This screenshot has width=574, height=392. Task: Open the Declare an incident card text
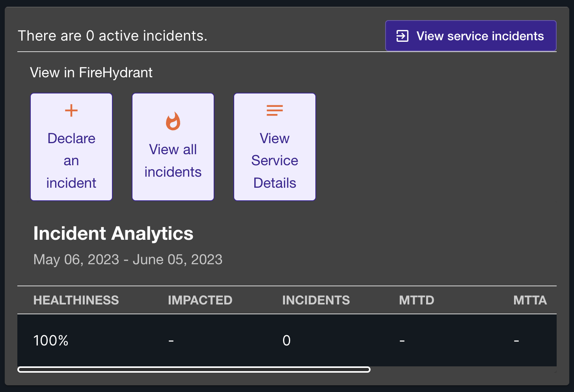[x=71, y=161]
